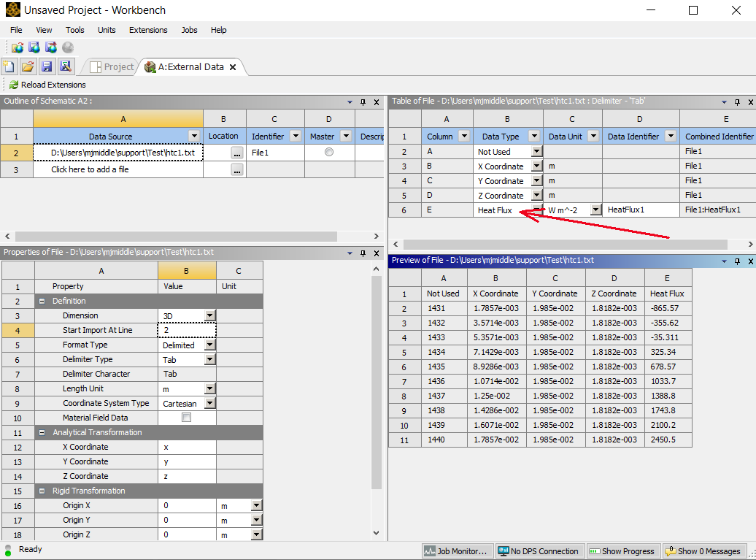Click the Properties panel vertical scrollbar

[x=377, y=383]
